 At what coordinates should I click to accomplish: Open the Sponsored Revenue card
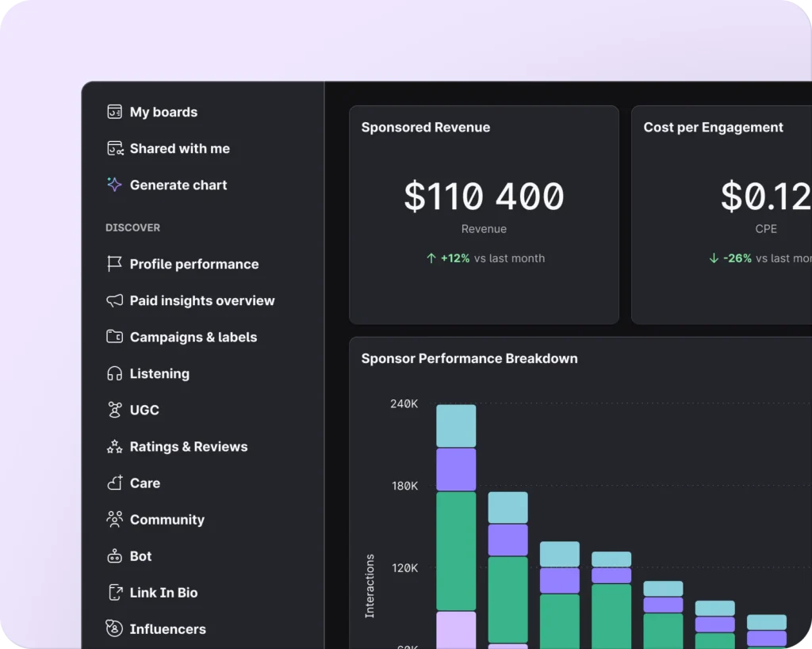[x=484, y=215]
